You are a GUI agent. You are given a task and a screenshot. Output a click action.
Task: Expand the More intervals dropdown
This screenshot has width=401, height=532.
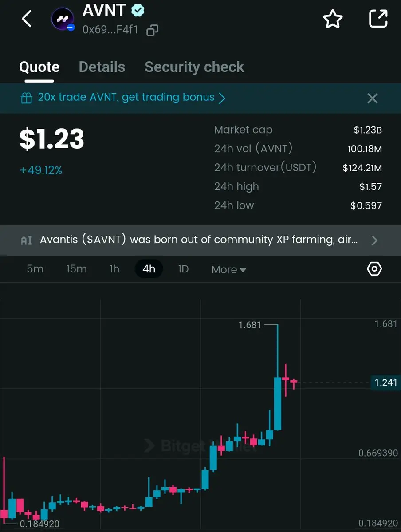pos(228,269)
